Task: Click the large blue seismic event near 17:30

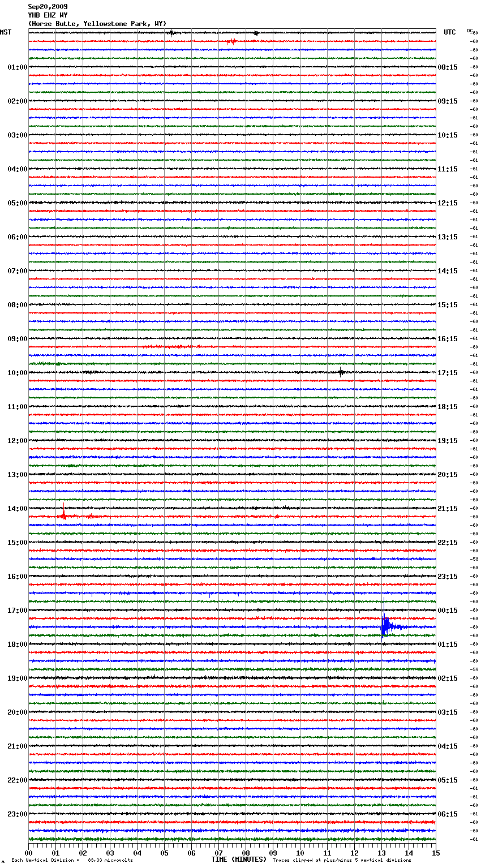Action: pos(385,625)
